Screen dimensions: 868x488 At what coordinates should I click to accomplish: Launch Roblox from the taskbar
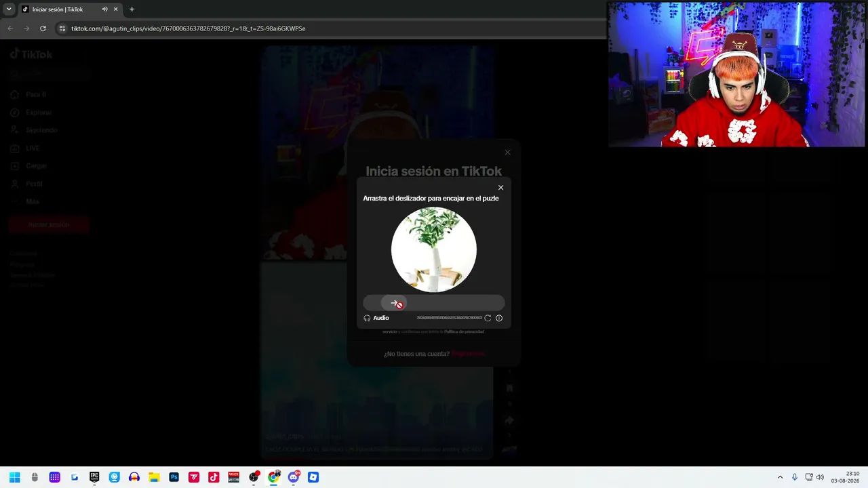click(x=313, y=477)
